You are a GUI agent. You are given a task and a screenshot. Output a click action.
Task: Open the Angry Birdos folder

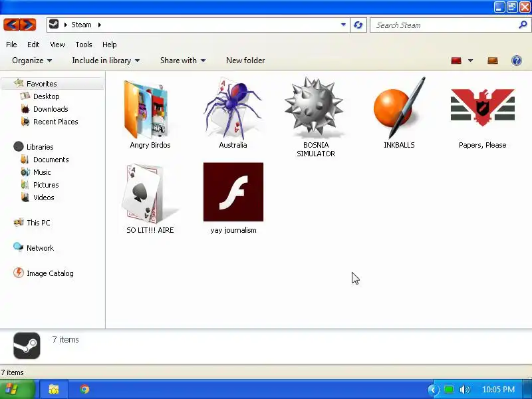point(146,109)
